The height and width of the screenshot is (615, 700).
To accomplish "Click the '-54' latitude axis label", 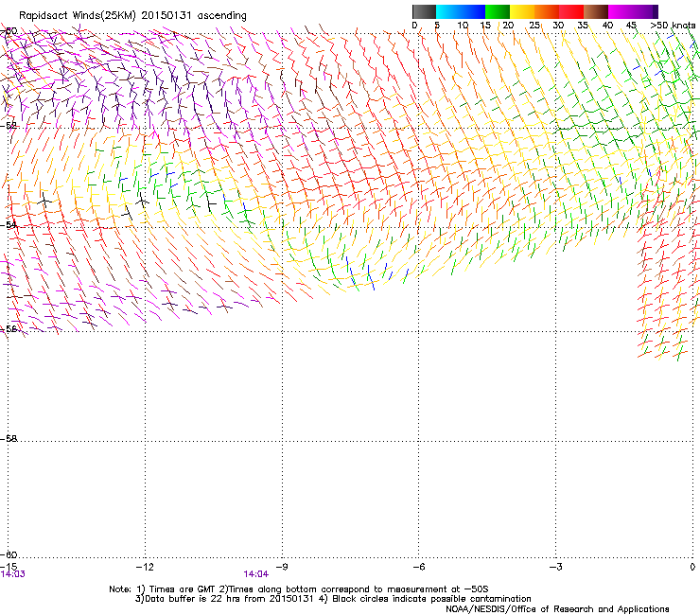I will (9, 224).
